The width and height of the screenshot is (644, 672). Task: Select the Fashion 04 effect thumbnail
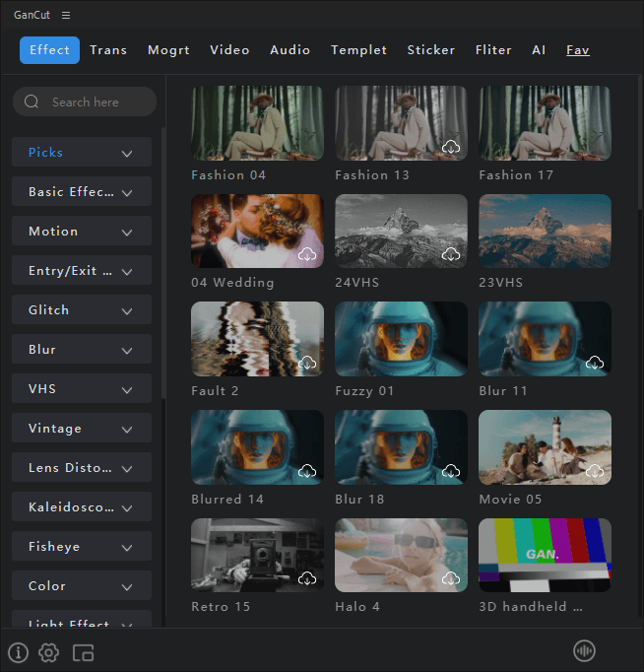tap(257, 123)
